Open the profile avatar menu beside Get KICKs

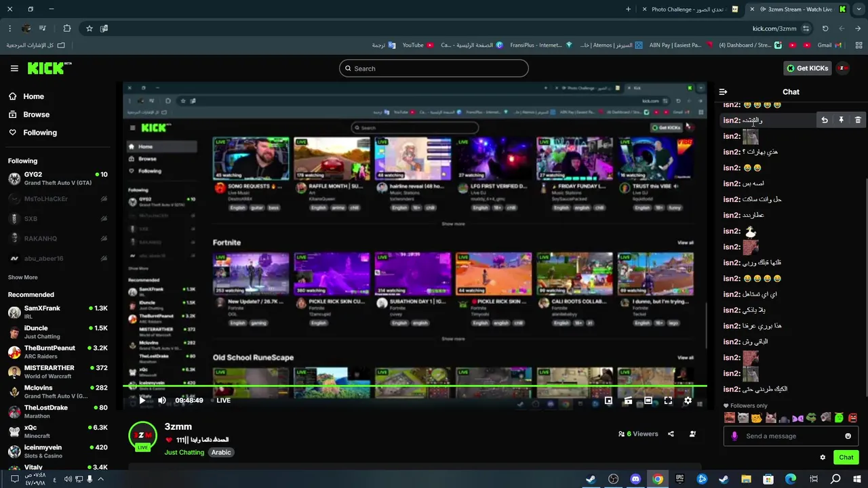pos(843,68)
